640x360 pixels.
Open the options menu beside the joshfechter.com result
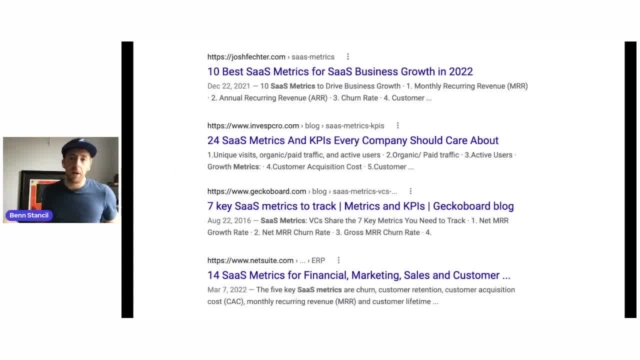point(348,57)
